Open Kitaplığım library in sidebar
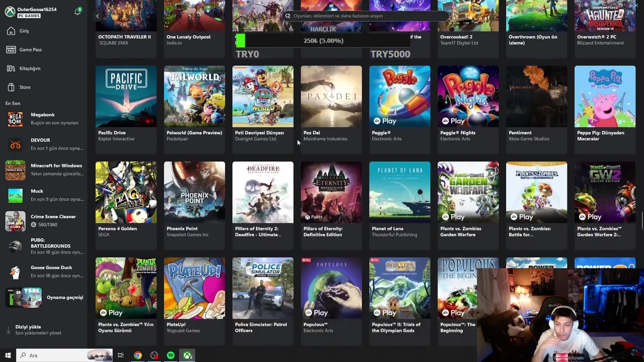Image resolution: width=644 pixels, height=362 pixels. (x=44, y=68)
